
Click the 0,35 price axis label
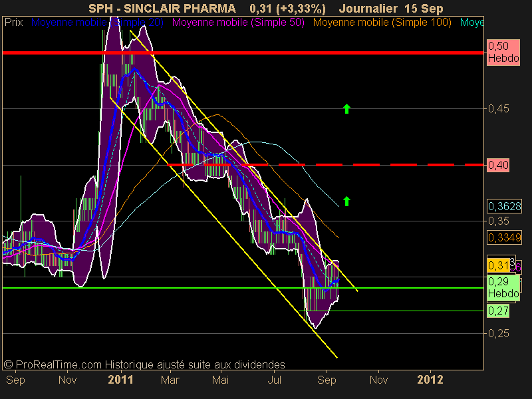click(498, 221)
